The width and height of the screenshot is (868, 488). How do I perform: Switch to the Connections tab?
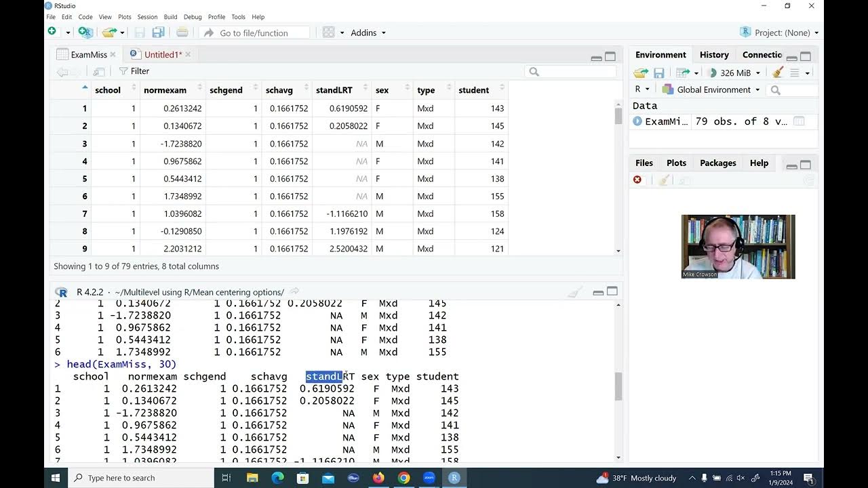click(x=762, y=55)
